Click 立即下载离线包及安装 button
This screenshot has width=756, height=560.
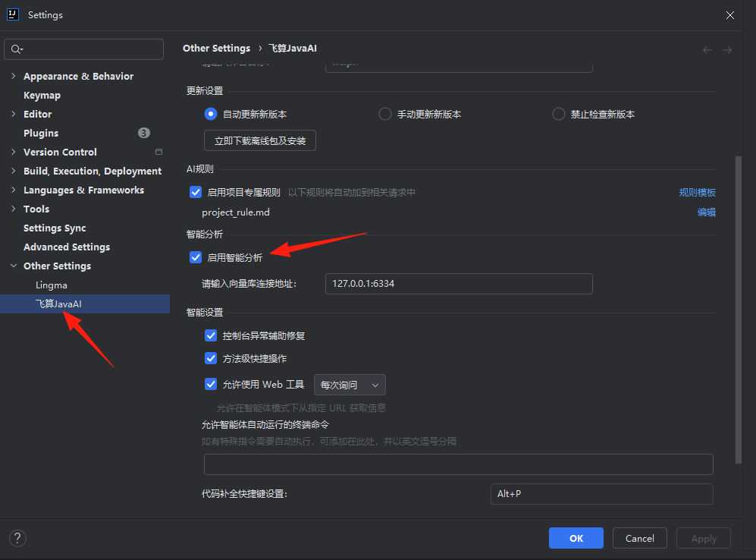click(x=260, y=140)
